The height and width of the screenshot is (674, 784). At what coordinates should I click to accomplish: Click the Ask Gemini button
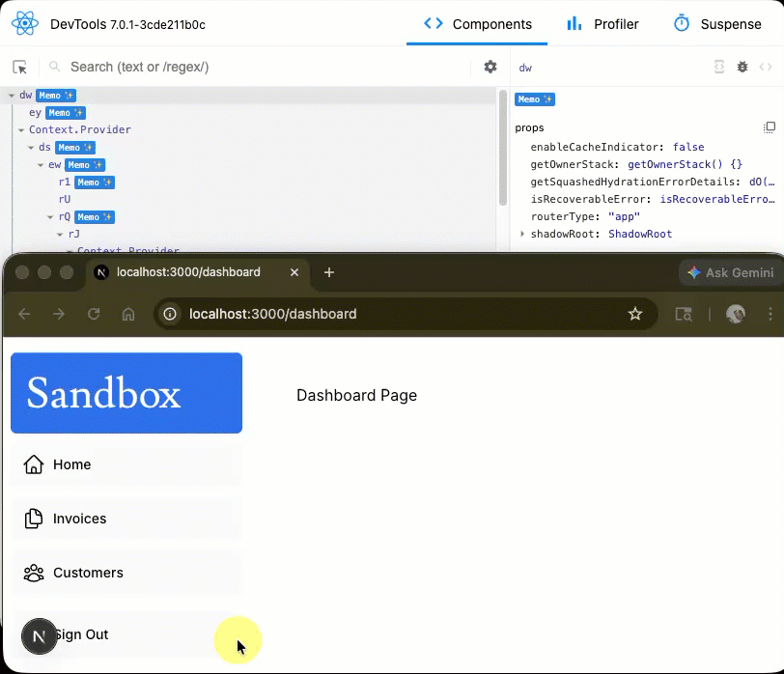tap(729, 272)
